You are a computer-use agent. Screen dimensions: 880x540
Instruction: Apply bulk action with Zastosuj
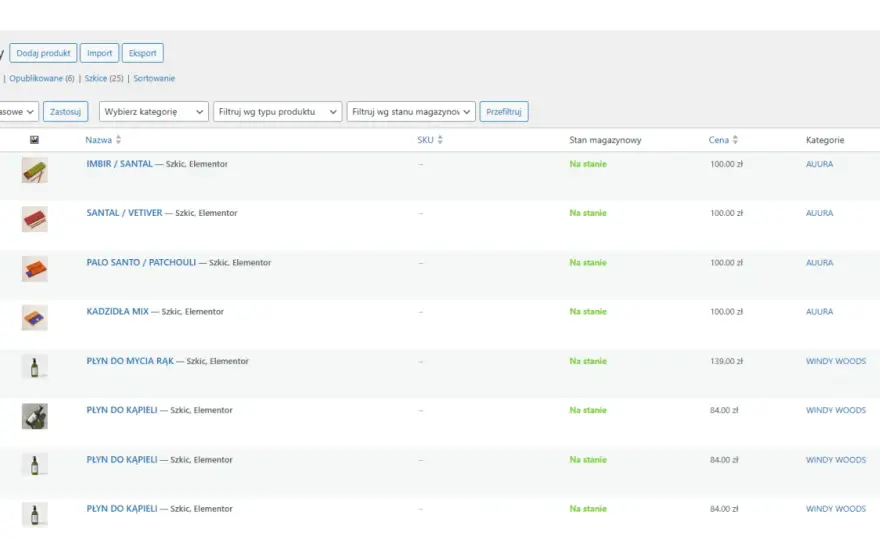click(66, 112)
